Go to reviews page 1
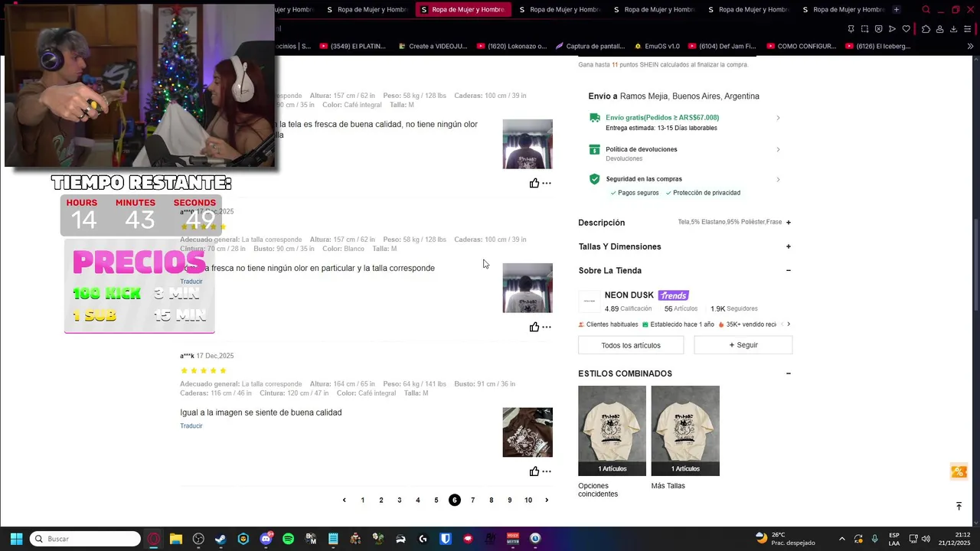Viewport: 980px width, 551px height. [363, 500]
